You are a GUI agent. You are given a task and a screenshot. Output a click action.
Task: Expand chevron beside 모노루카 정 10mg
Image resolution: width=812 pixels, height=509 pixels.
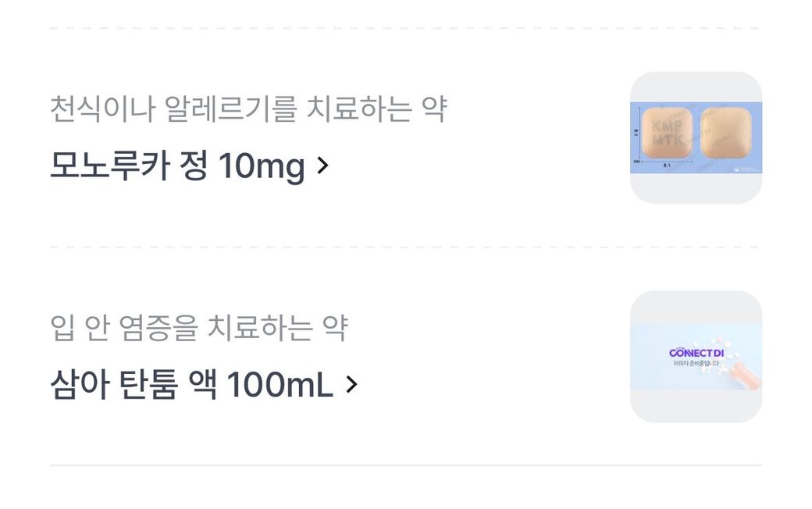(323, 166)
